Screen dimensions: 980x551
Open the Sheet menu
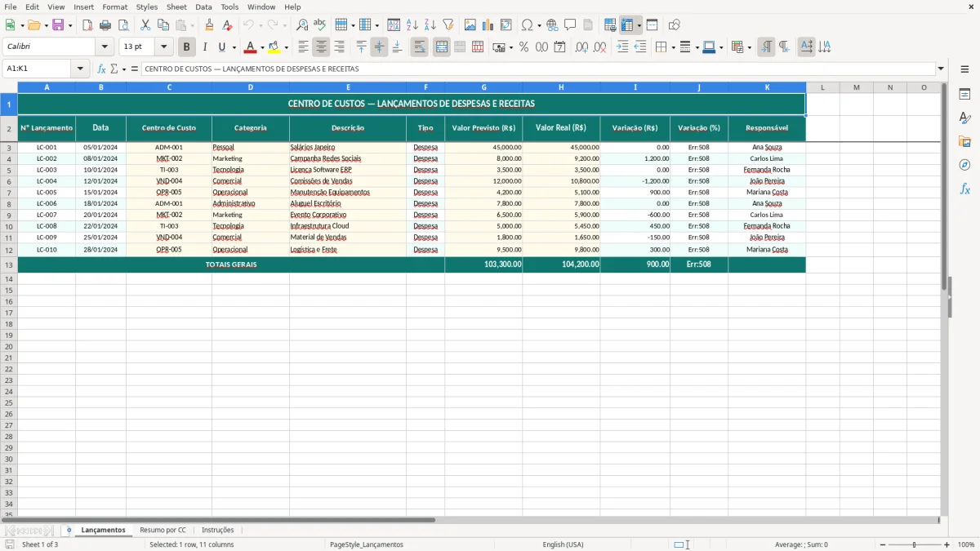tap(176, 7)
